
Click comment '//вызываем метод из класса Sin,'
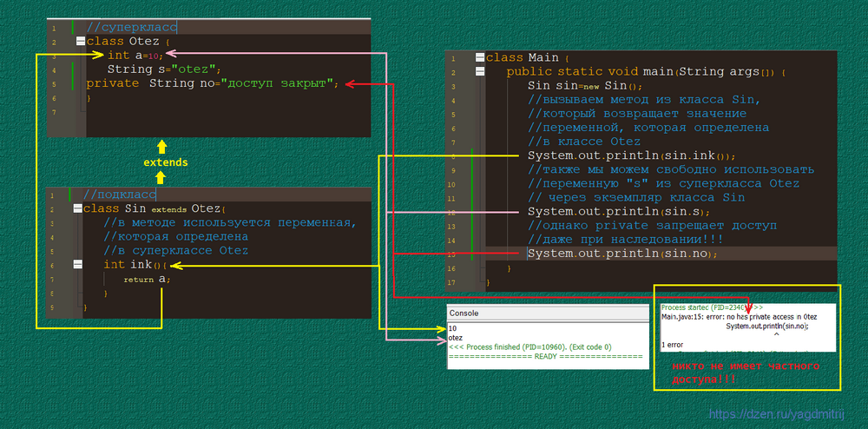tap(644, 100)
